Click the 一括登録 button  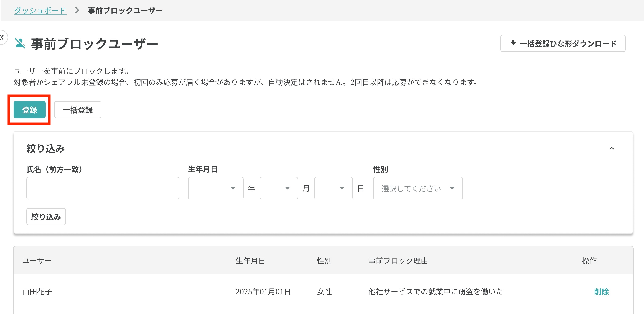[x=78, y=110]
